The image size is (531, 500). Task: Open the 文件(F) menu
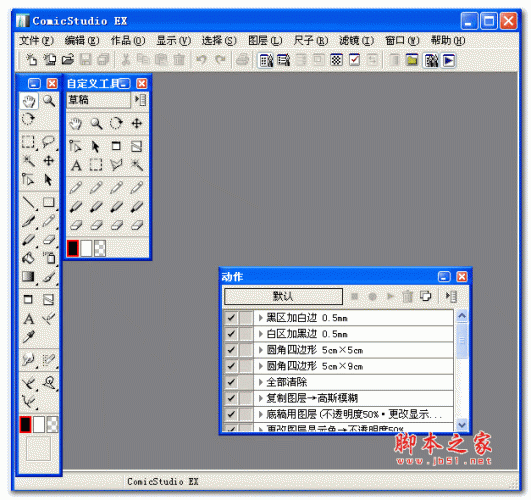coord(36,41)
